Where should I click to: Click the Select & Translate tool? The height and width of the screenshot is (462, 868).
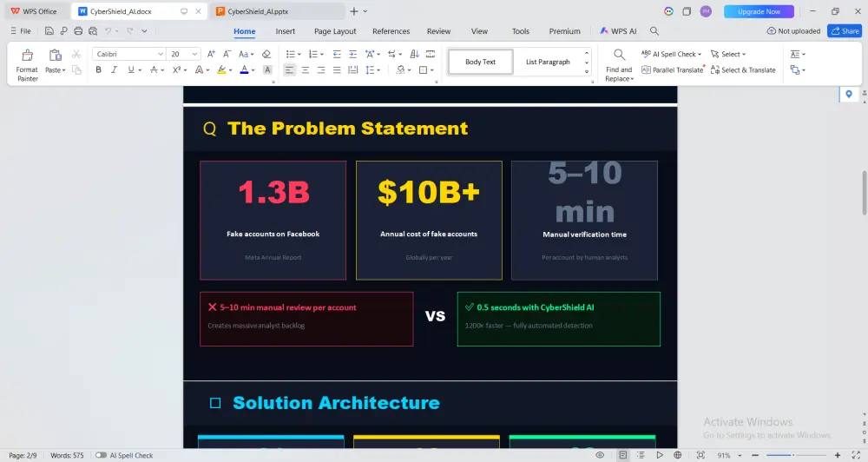point(743,69)
